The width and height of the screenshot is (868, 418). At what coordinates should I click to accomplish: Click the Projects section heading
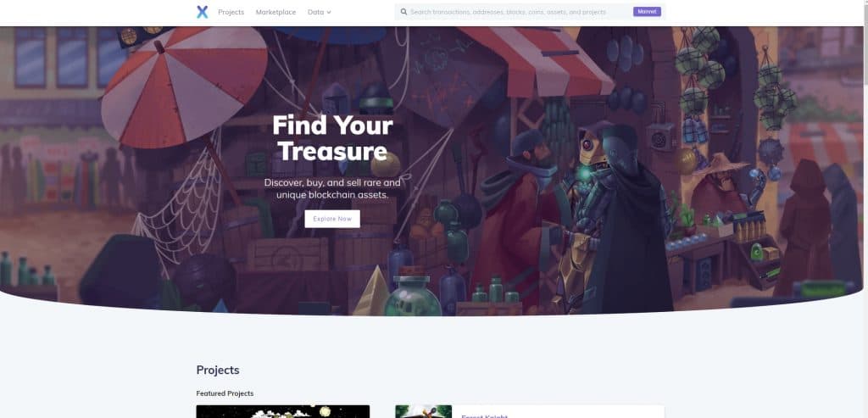(x=218, y=370)
